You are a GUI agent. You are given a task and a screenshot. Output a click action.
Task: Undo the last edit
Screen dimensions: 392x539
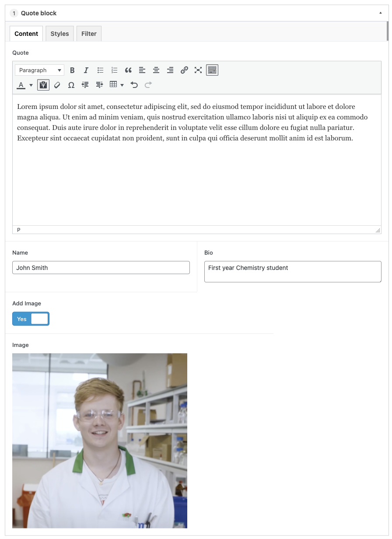pos(134,85)
